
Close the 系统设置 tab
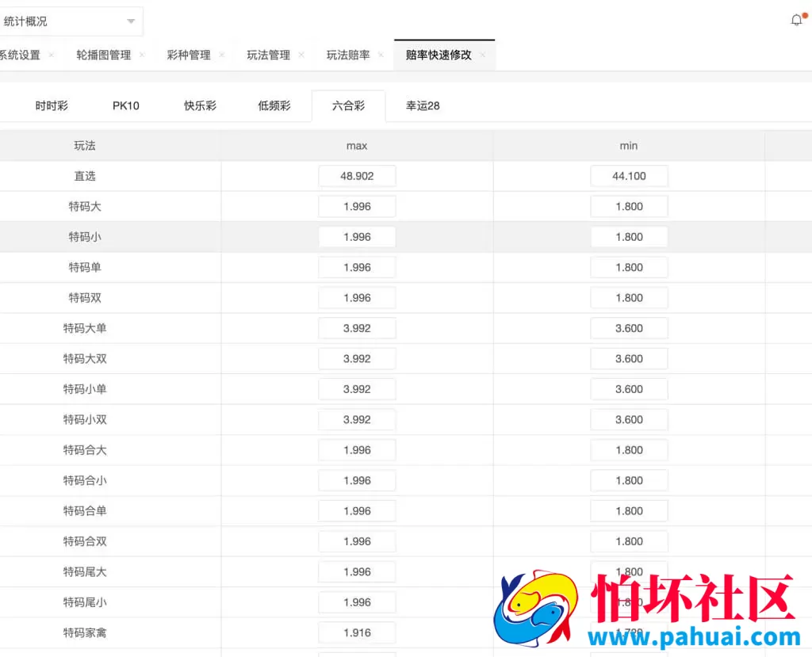pyautogui.click(x=50, y=55)
